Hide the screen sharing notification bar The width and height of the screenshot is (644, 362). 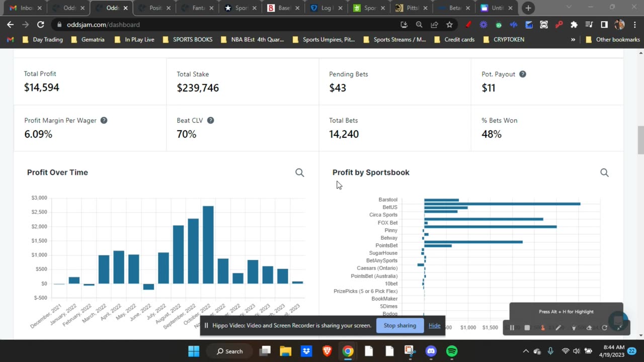(434, 325)
